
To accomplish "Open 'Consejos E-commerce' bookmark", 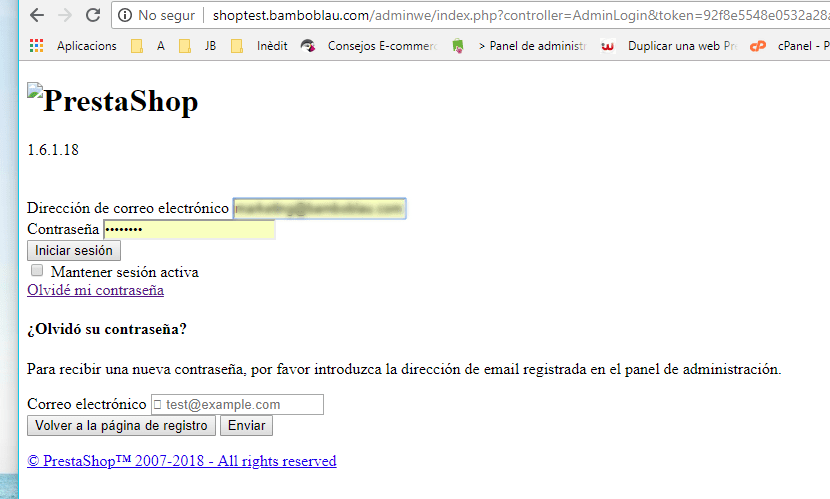I will tap(369, 46).
